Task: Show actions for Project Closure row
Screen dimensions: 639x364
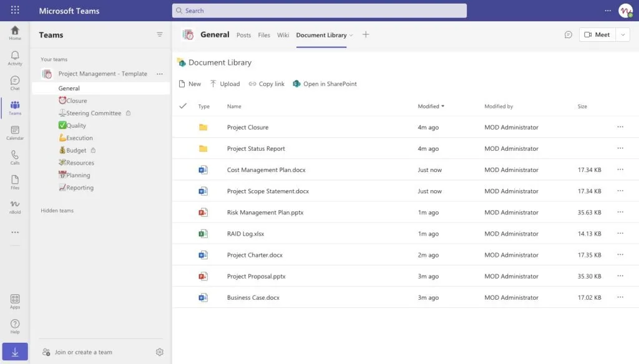Action: tap(620, 127)
